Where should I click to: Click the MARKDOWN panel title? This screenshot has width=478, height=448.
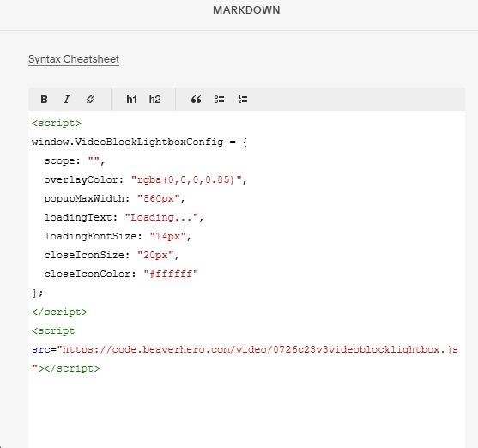tap(246, 10)
